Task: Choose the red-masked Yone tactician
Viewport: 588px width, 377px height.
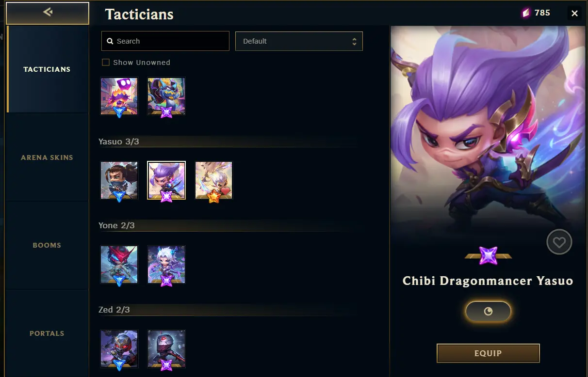Action: pyautogui.click(x=119, y=265)
